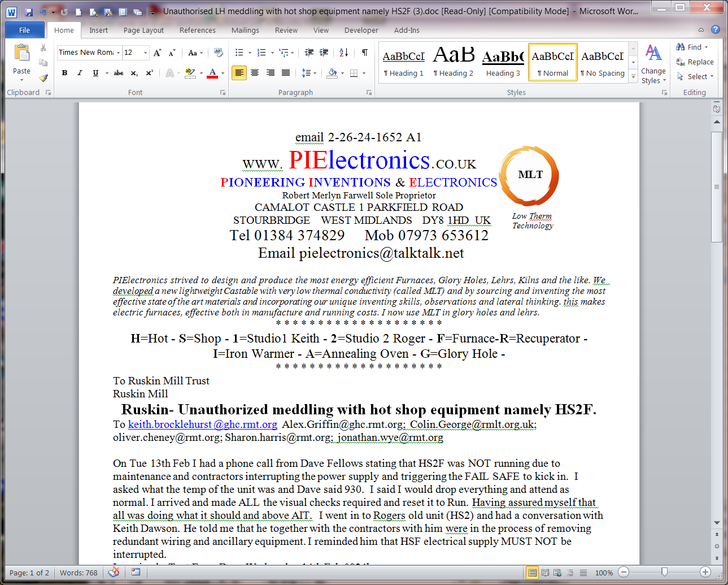Open the Find button

point(691,47)
